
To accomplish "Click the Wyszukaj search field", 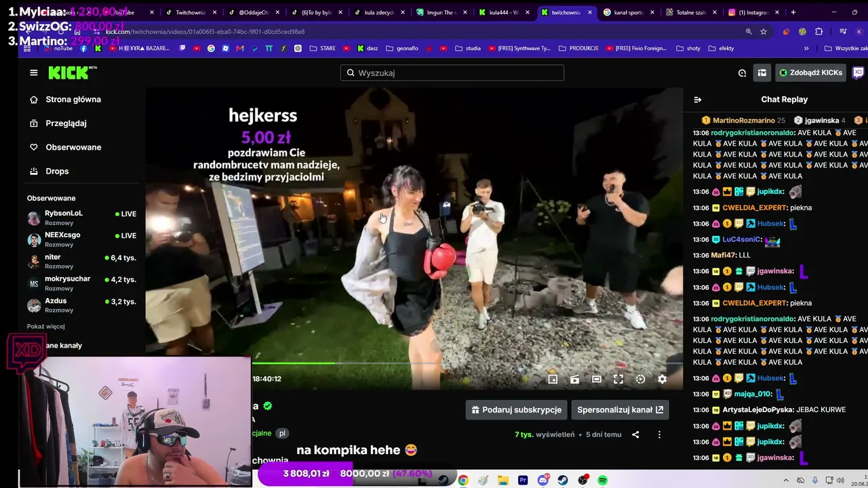I will 452,73.
